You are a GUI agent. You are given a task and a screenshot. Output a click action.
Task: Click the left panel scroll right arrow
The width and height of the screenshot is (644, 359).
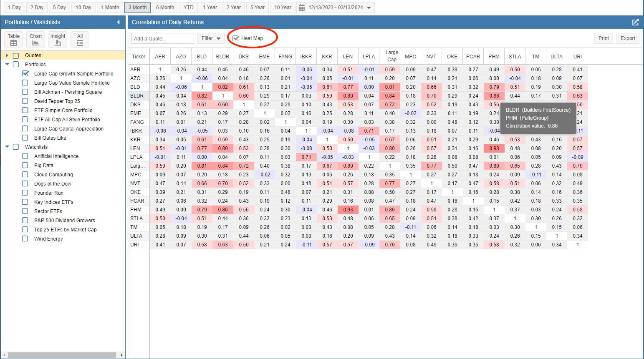(x=121, y=355)
